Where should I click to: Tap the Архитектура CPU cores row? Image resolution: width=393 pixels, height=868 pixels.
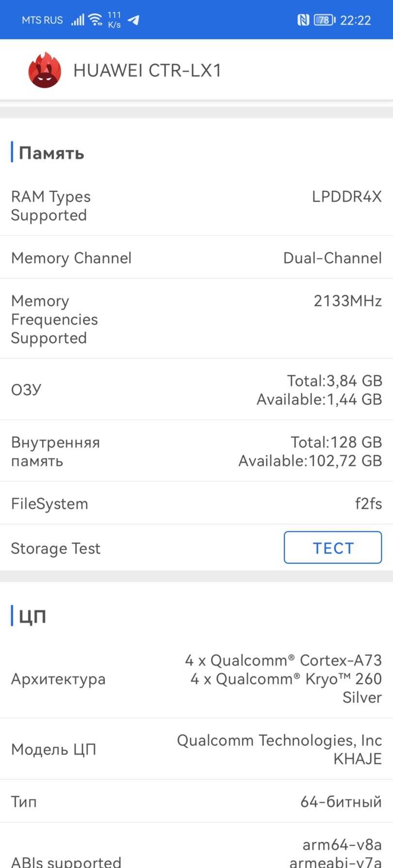tap(196, 679)
